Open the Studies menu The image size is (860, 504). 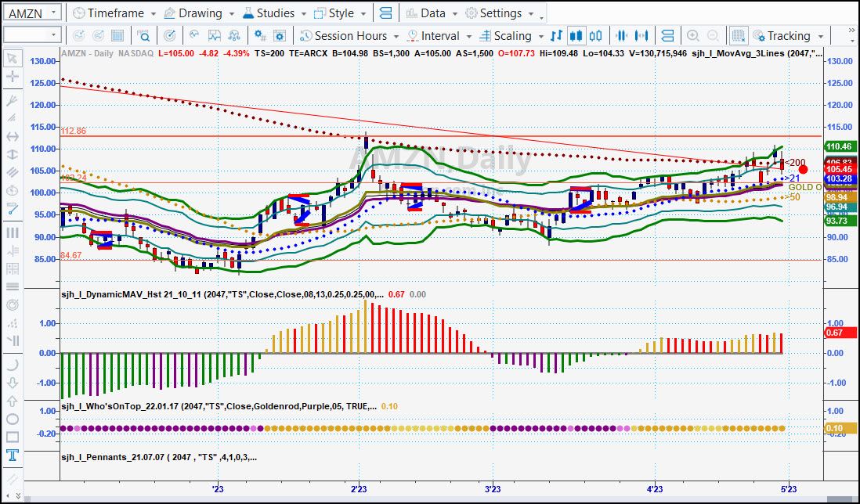(269, 13)
